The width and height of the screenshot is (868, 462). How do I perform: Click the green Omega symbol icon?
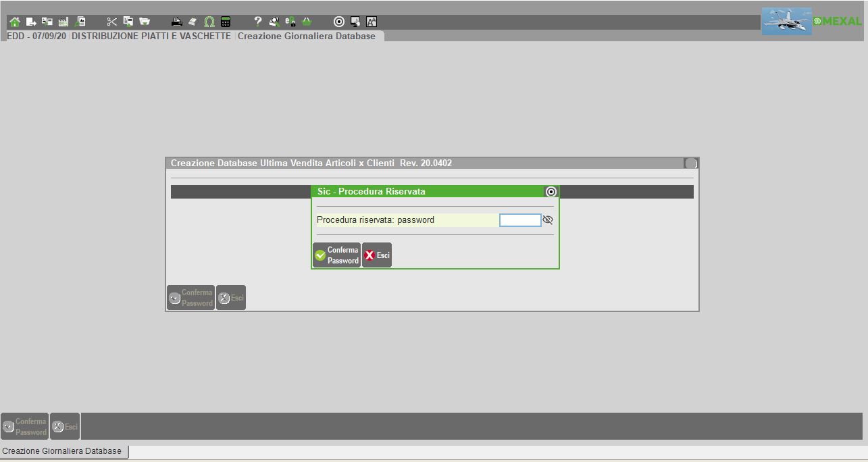[209, 22]
